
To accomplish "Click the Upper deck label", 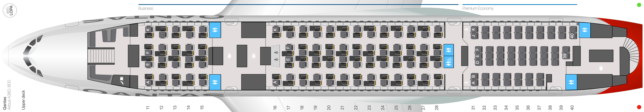I will click(x=23, y=100).
